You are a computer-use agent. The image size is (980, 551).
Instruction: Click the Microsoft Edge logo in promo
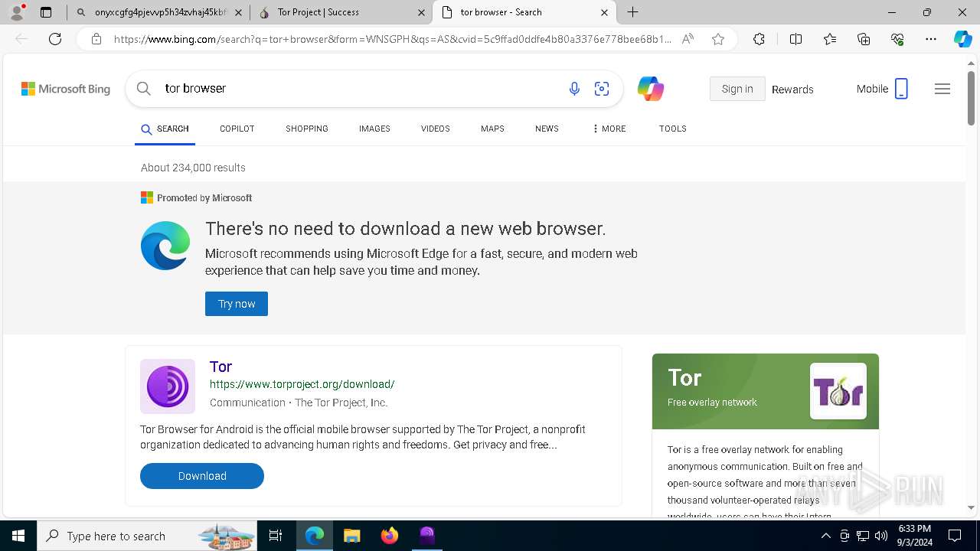(165, 246)
